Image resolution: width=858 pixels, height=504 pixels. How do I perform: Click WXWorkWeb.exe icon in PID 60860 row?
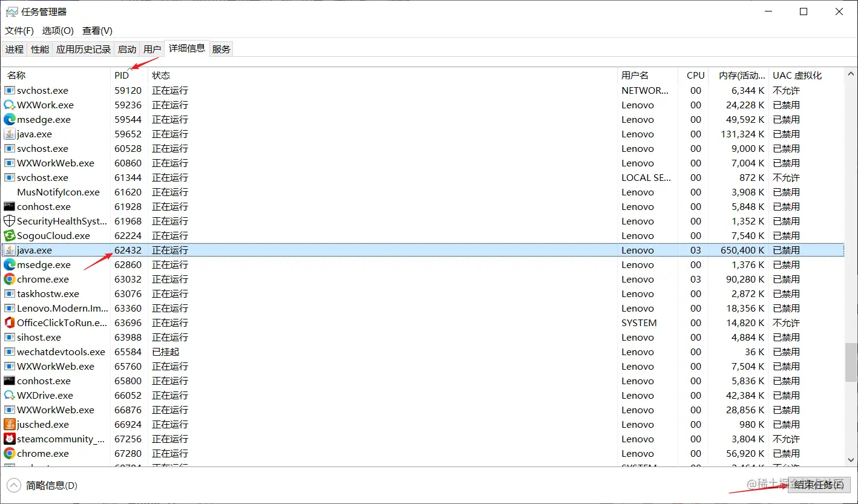9,163
